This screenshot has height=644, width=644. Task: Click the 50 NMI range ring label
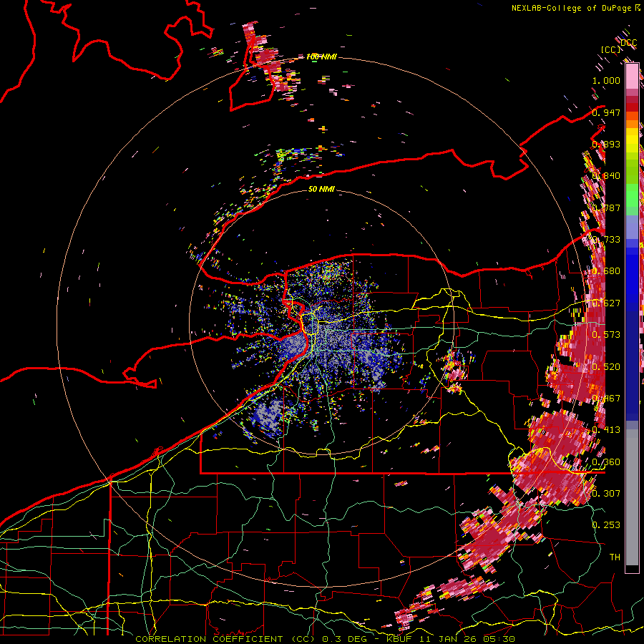(x=321, y=189)
